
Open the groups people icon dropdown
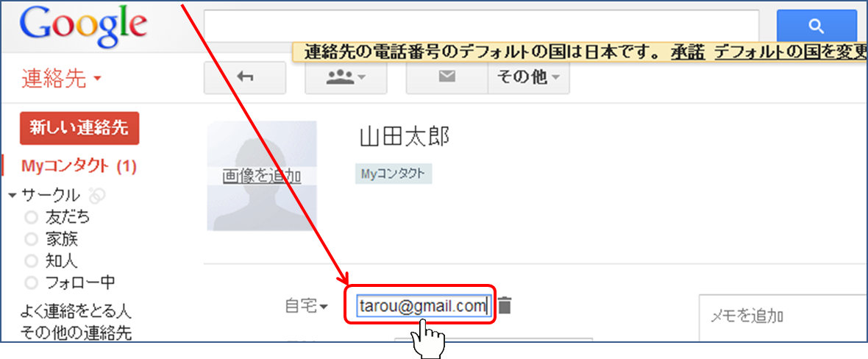click(345, 77)
